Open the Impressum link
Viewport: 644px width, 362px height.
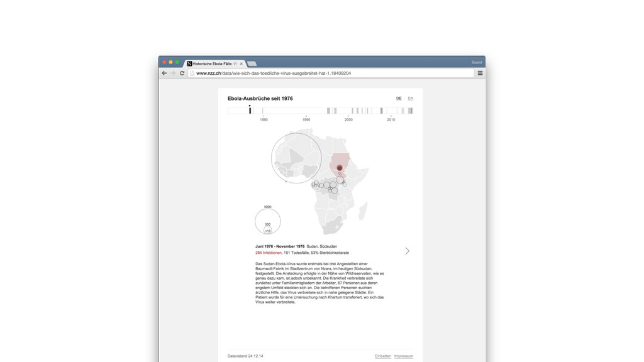[x=404, y=356]
